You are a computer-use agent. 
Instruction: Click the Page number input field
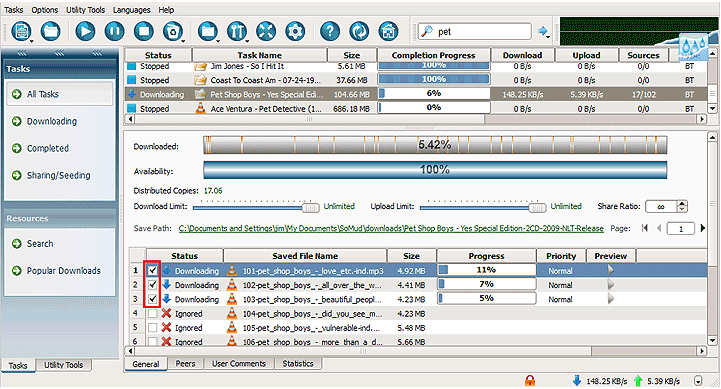click(x=681, y=229)
